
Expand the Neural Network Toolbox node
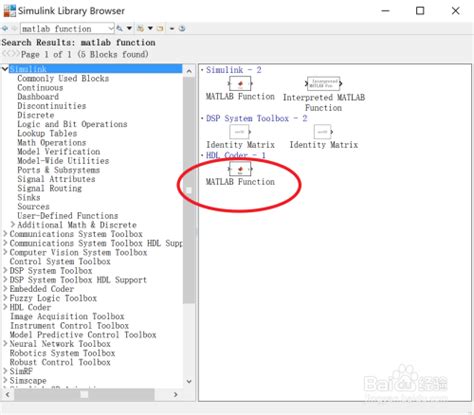click(5, 344)
